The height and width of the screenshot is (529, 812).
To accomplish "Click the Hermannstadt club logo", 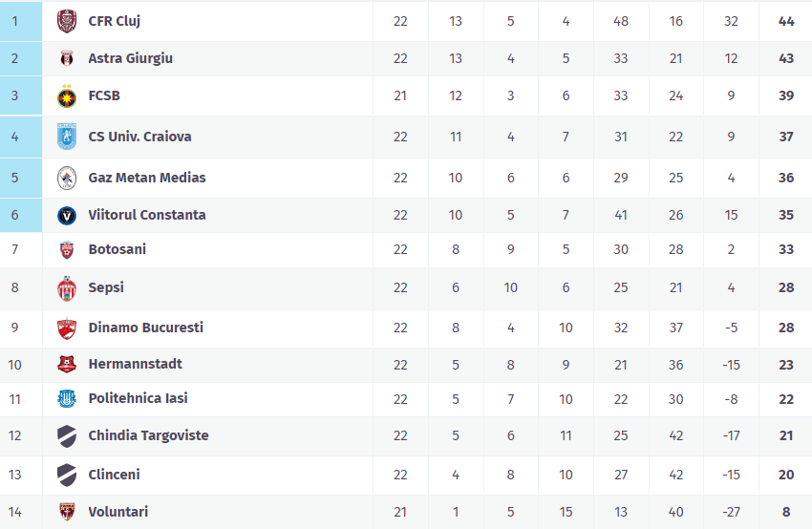I will click(66, 364).
